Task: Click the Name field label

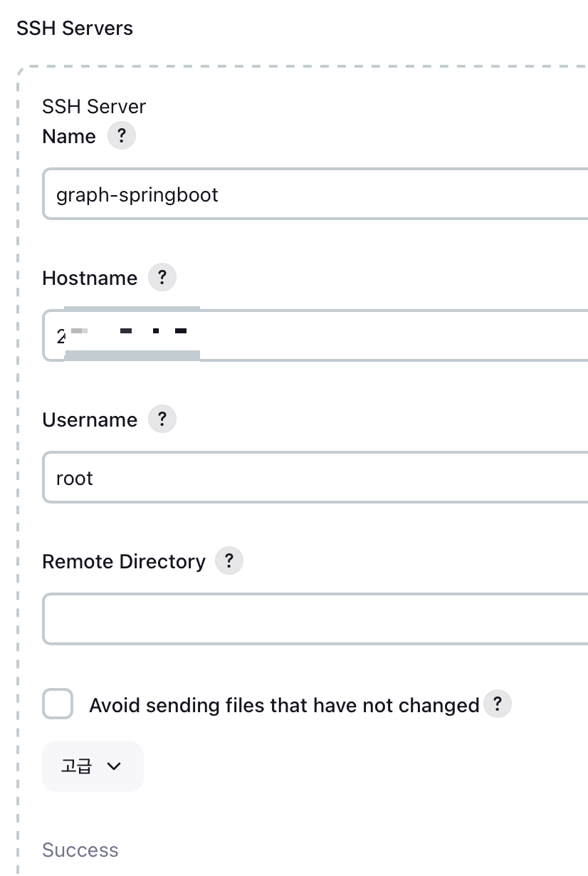Action: (x=69, y=136)
